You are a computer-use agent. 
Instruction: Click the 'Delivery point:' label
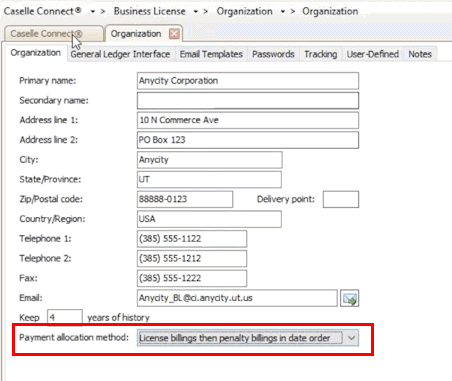286,199
